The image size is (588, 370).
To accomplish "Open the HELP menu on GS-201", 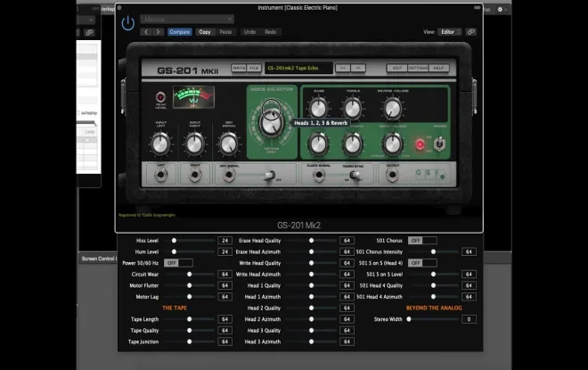I will pos(438,68).
